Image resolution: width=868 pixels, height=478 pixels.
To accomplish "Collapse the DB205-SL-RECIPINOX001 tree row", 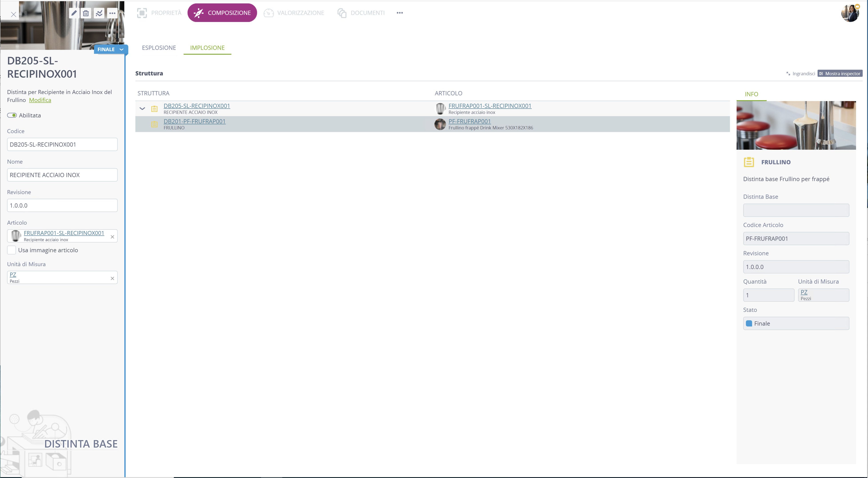I will [x=142, y=109].
